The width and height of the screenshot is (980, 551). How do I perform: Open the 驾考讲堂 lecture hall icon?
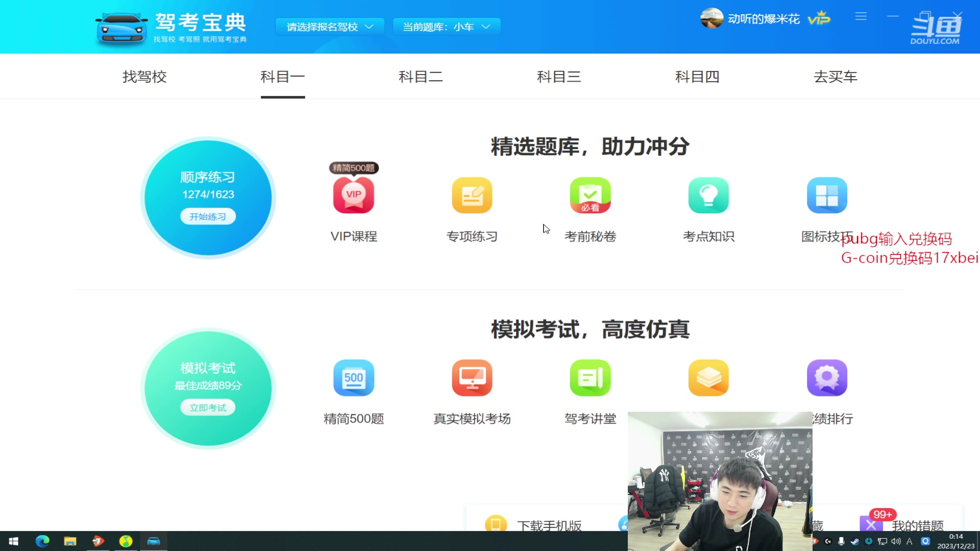(590, 378)
